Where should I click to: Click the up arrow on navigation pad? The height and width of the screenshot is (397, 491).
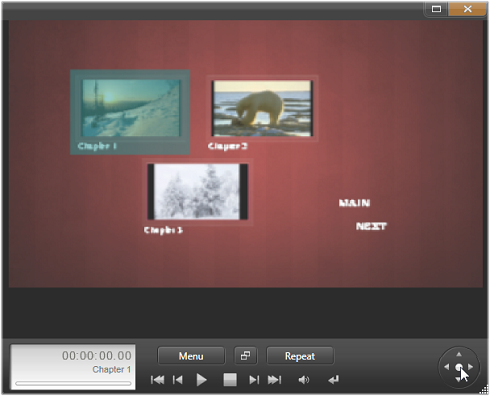point(459,354)
